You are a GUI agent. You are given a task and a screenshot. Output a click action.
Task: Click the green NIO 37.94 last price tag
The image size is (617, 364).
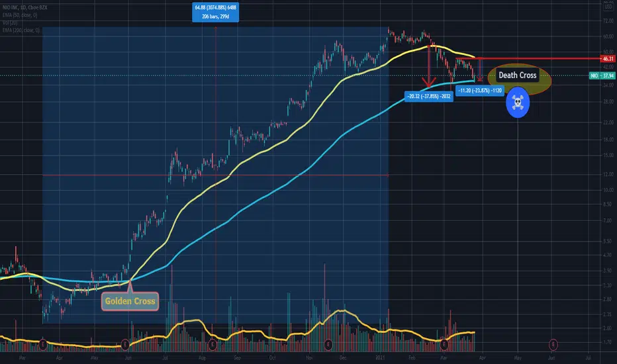[602, 75]
